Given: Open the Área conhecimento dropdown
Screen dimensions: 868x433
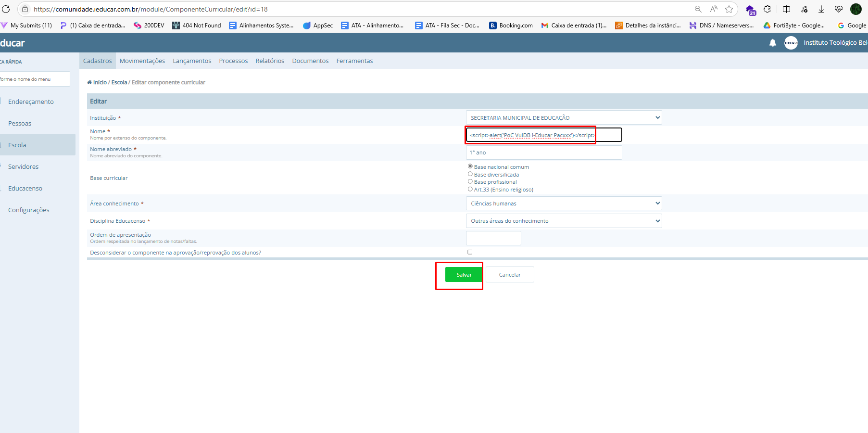Looking at the screenshot, I should [564, 204].
